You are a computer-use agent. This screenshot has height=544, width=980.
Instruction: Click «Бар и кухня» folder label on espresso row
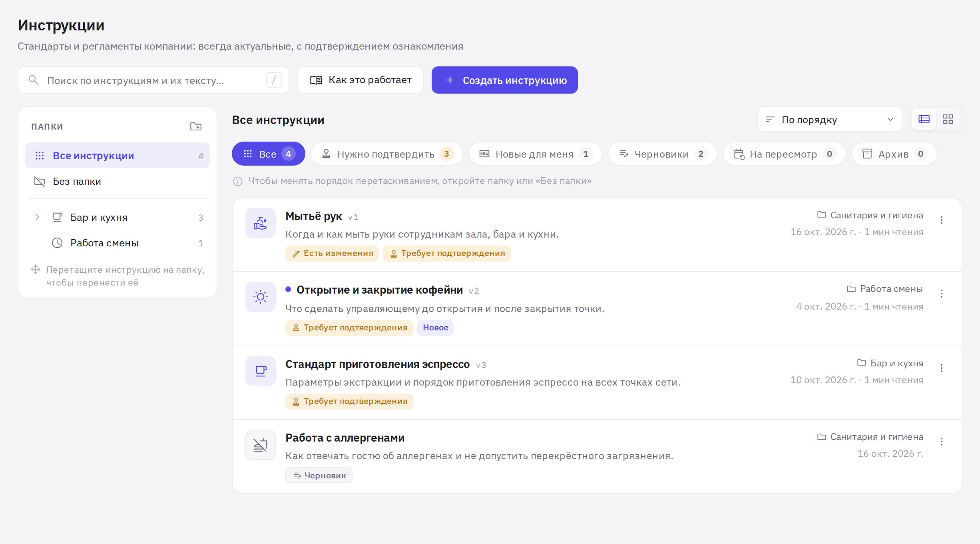coord(890,363)
